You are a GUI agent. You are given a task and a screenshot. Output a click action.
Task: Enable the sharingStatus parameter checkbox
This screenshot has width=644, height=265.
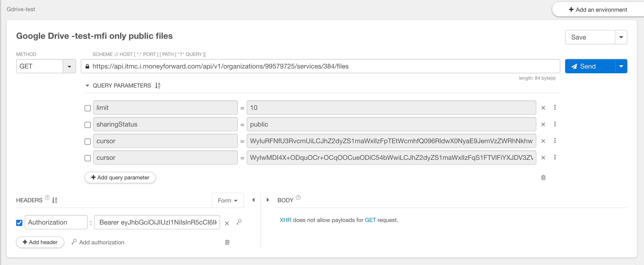click(x=87, y=125)
